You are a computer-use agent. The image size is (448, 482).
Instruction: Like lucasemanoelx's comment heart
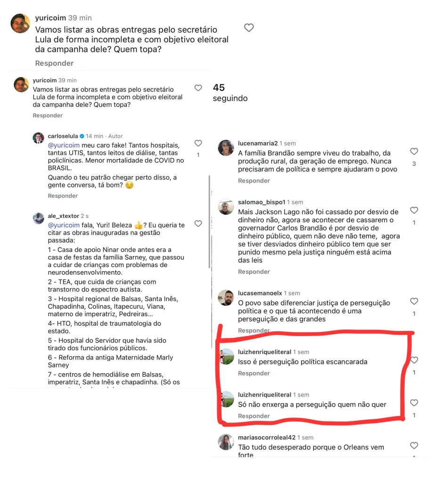pyautogui.click(x=414, y=301)
